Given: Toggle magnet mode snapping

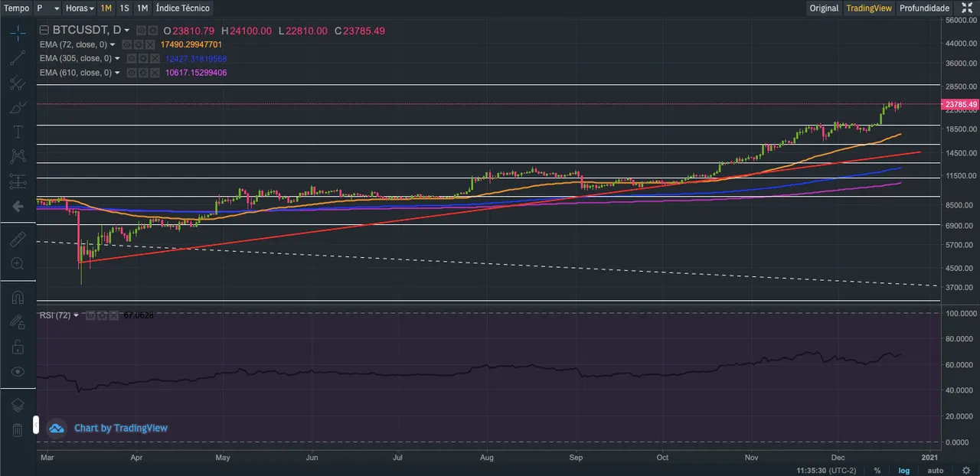Looking at the screenshot, I should coord(18,297).
